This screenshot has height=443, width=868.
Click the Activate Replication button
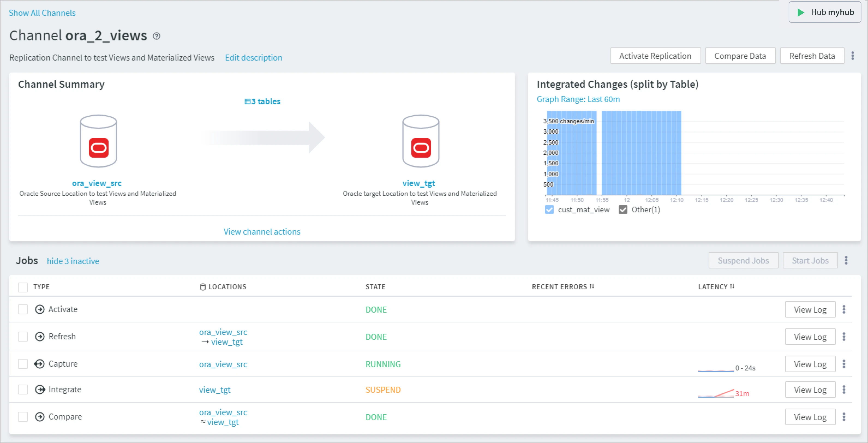click(655, 56)
